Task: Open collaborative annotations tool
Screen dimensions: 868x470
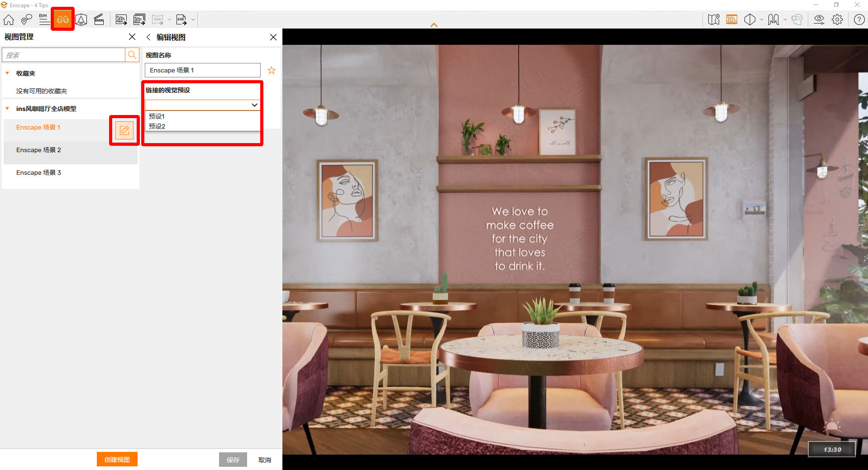Action: tap(27, 19)
